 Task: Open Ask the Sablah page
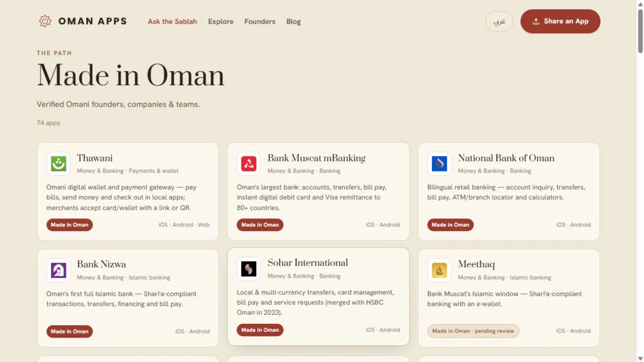[172, 22]
